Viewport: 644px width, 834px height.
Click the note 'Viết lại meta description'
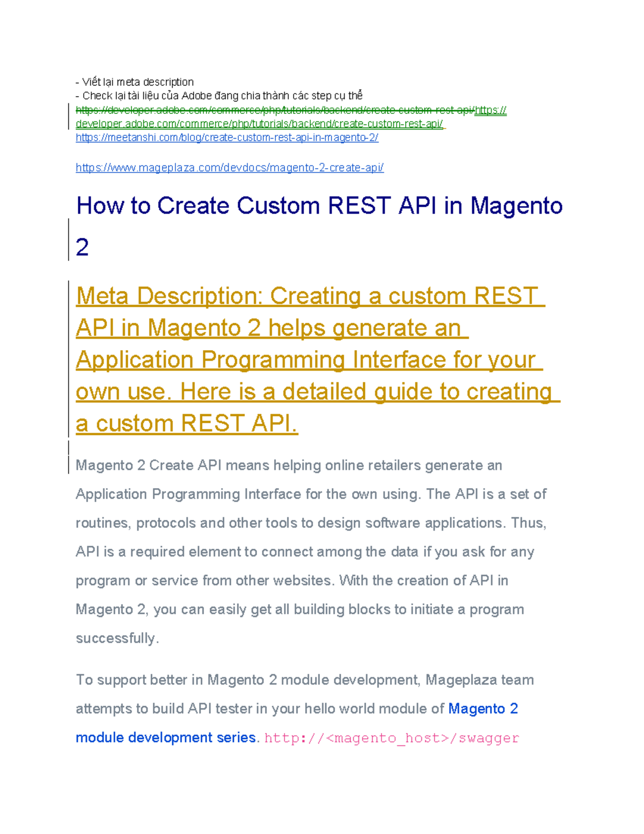click(135, 82)
